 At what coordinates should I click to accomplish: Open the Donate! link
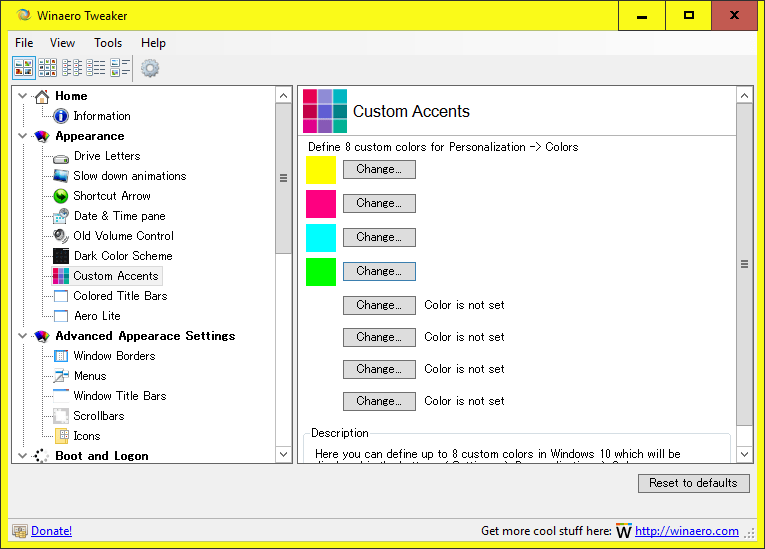click(51, 531)
